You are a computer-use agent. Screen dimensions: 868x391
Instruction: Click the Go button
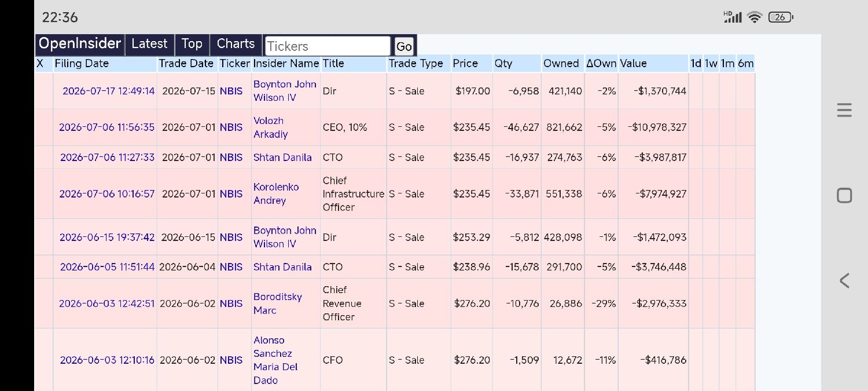pyautogui.click(x=404, y=46)
